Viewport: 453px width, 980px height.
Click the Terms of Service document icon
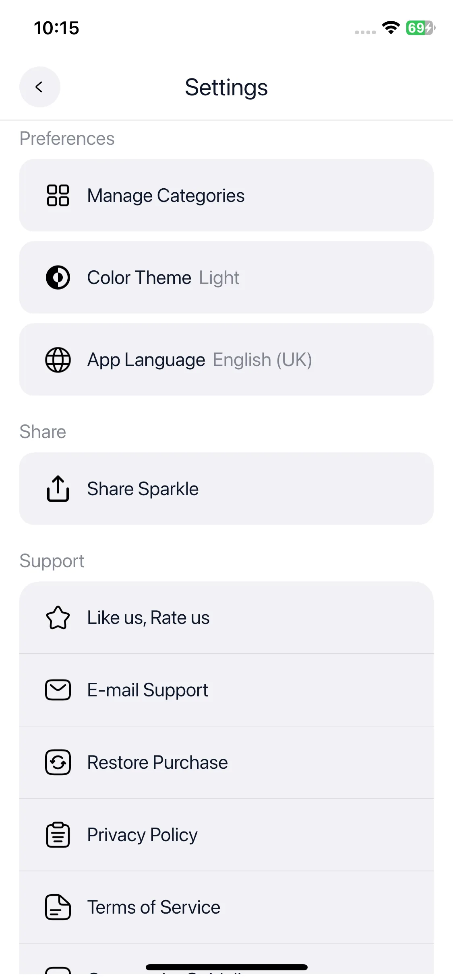pos(58,907)
